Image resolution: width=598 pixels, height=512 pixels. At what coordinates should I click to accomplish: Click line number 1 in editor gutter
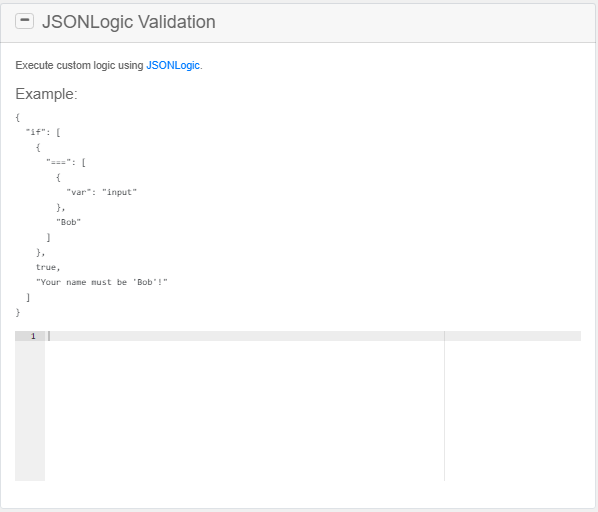tap(33, 336)
